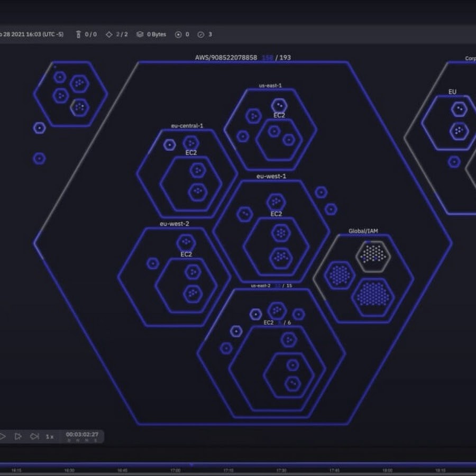Viewport: 476px width, 476px height.
Task: Select the eu-west-1 region label
Action: pos(271,176)
